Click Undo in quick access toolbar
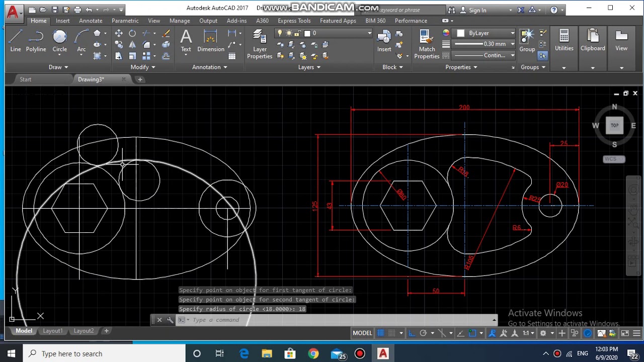Screen dimensions: 644x362 click(89, 10)
